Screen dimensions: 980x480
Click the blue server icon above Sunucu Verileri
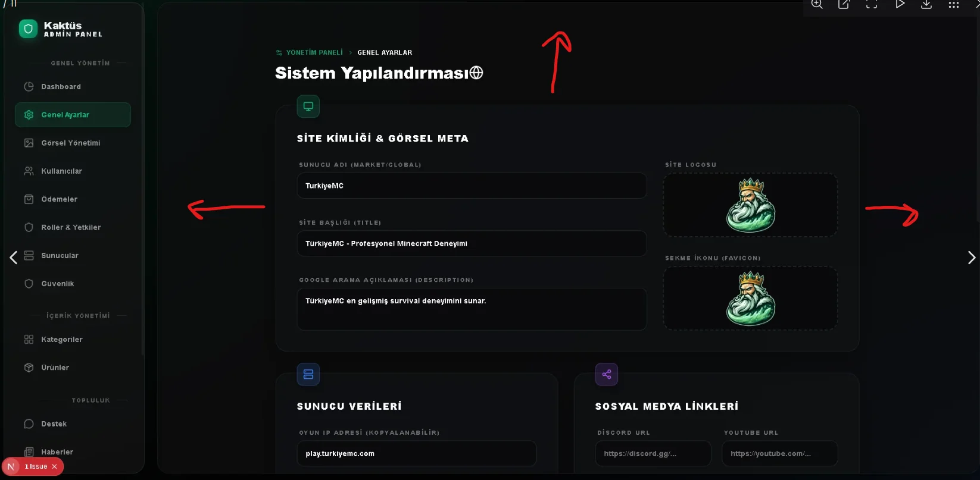pyautogui.click(x=308, y=374)
